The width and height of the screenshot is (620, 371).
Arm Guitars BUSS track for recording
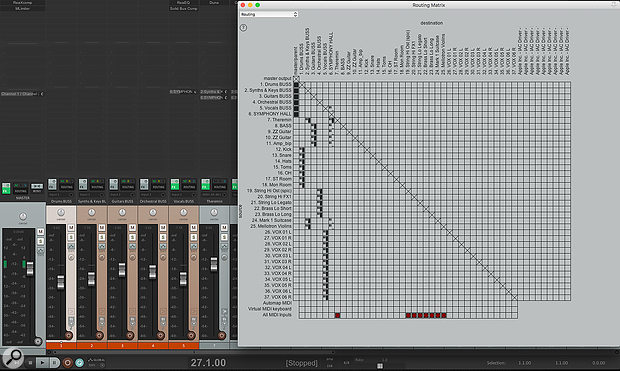(x=130, y=336)
